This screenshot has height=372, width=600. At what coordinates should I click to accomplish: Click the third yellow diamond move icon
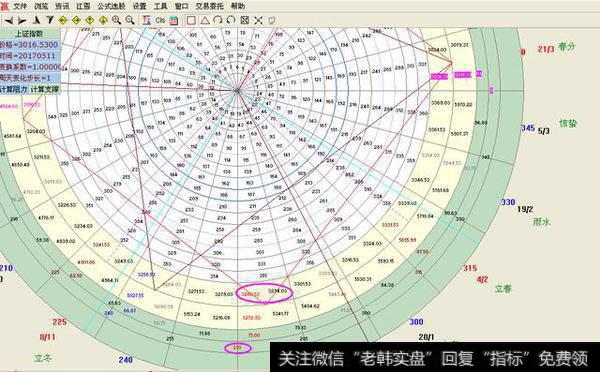90,20
